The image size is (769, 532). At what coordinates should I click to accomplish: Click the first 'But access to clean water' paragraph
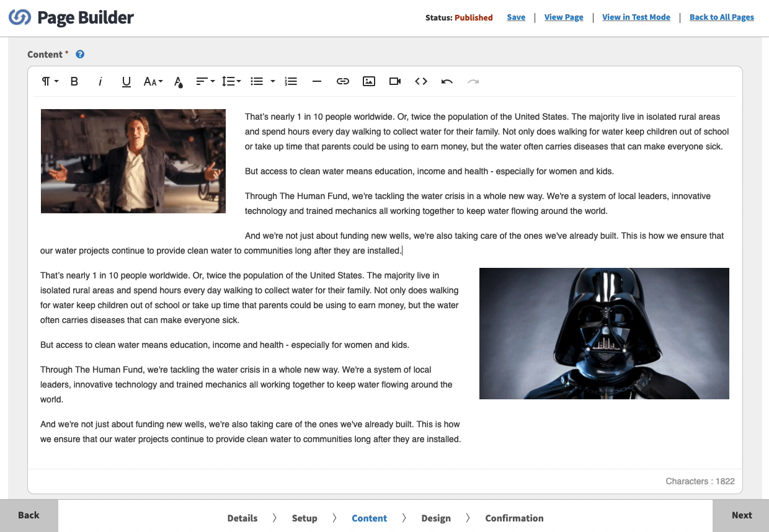point(429,171)
